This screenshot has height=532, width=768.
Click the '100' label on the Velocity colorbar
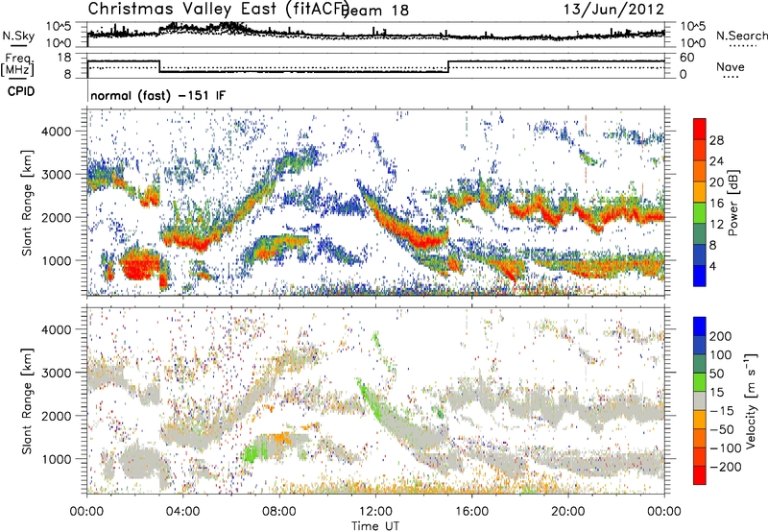click(721, 354)
